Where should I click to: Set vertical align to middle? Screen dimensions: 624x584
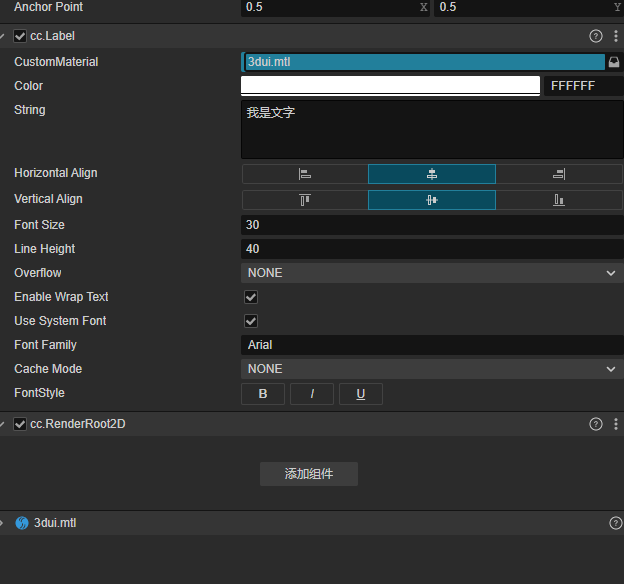432,200
